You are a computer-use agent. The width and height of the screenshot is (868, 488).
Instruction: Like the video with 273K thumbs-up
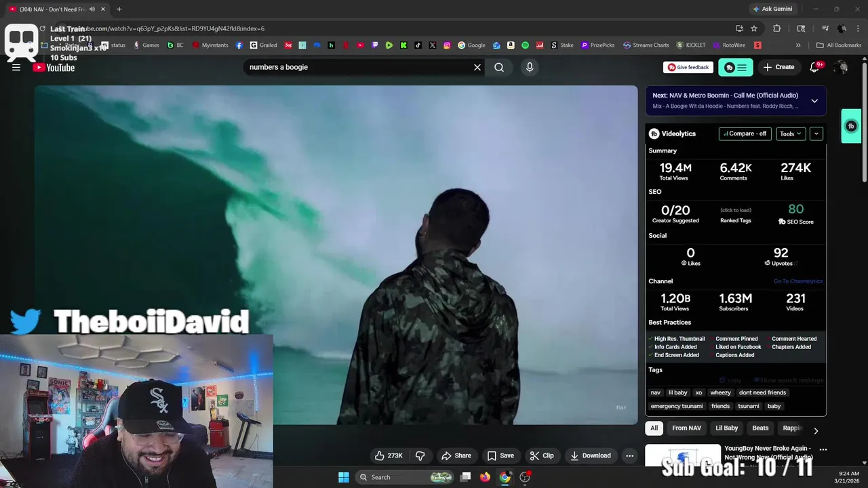tap(389, 455)
